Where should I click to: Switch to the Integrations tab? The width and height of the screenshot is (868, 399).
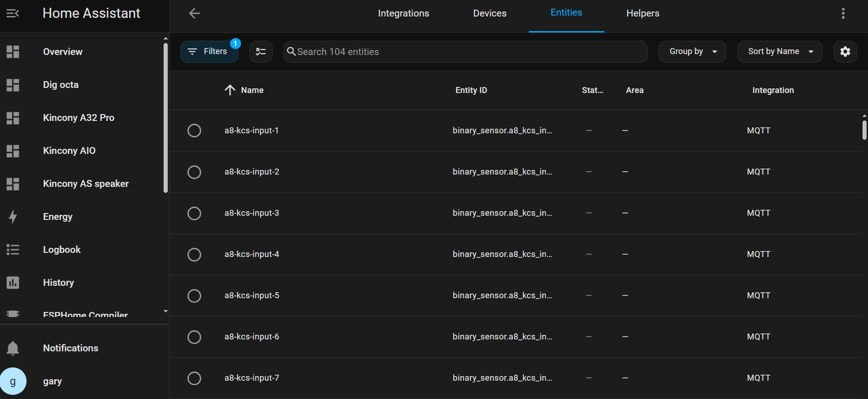[x=403, y=13]
